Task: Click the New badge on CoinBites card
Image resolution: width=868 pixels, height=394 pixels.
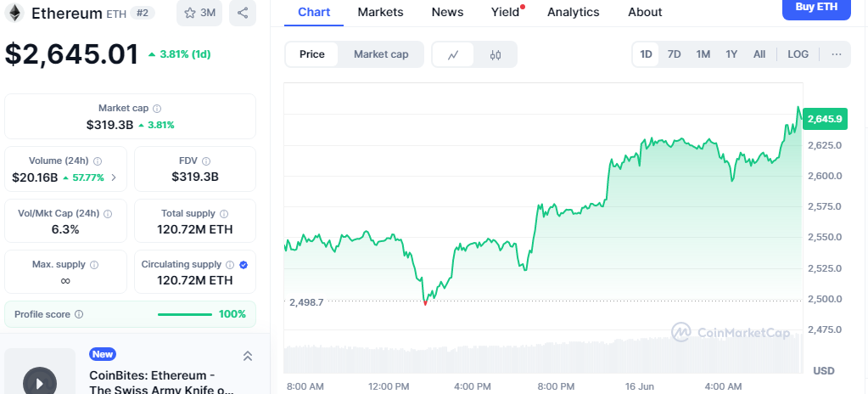Action: pyautogui.click(x=103, y=354)
